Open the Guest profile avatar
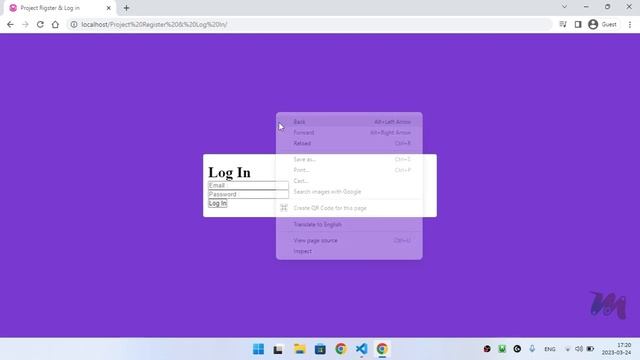640x360 pixels. tap(593, 24)
